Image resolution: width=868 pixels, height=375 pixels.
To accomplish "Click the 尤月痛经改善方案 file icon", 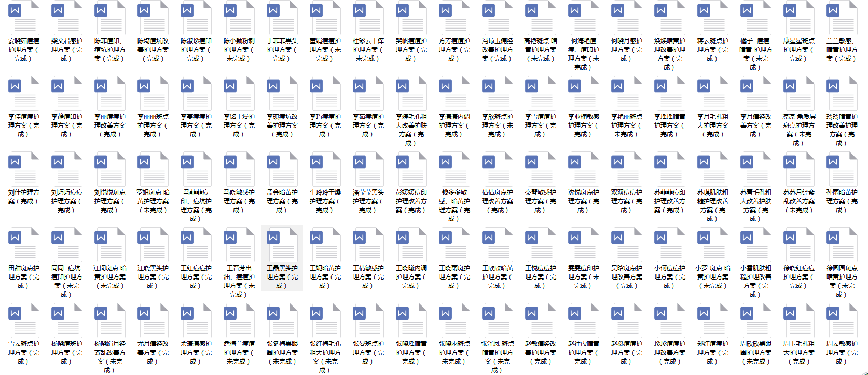I will (x=153, y=321).
